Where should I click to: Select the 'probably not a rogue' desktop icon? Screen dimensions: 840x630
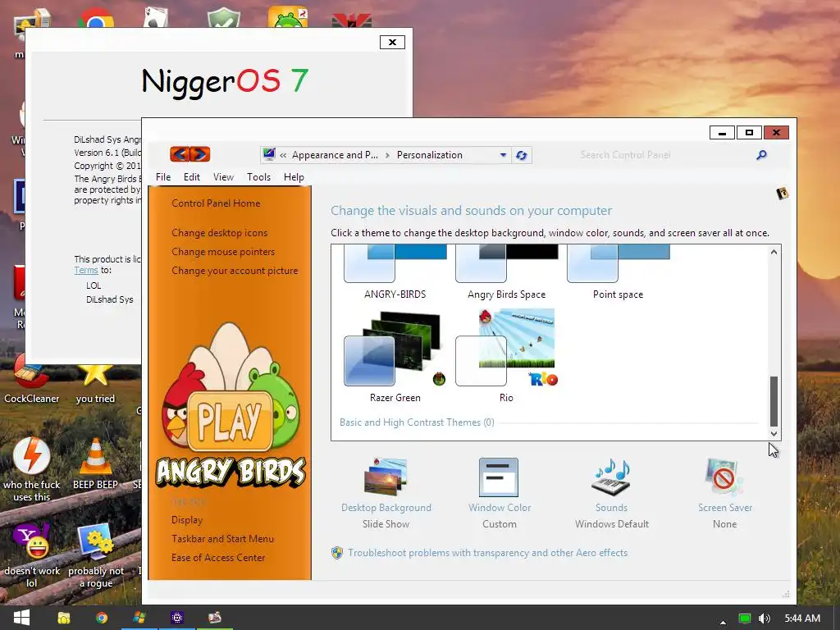[x=96, y=555]
